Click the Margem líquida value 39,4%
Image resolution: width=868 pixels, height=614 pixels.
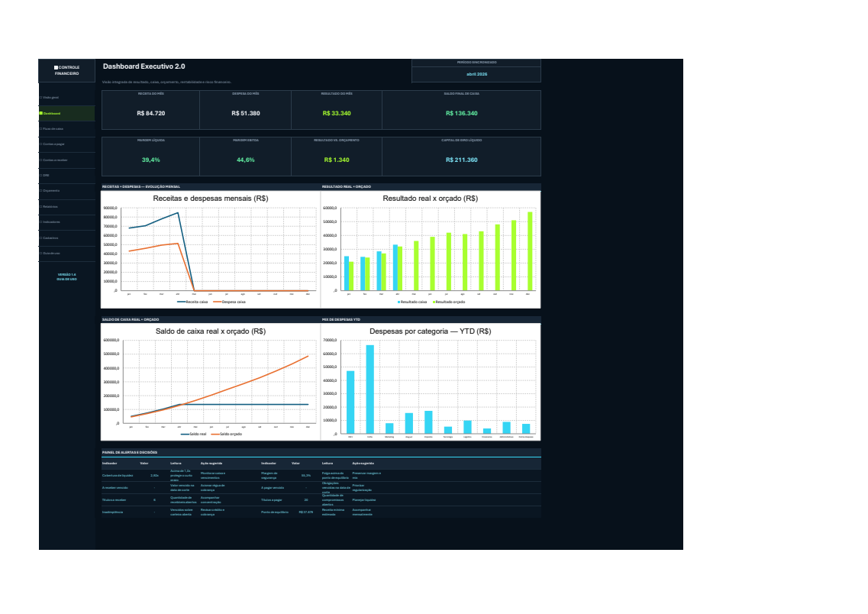click(x=151, y=160)
